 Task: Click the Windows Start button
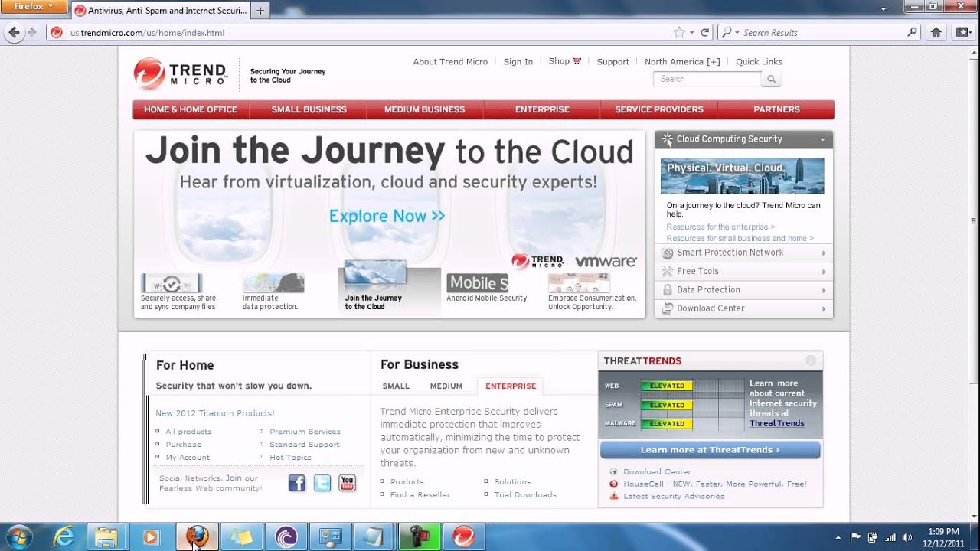click(x=18, y=536)
